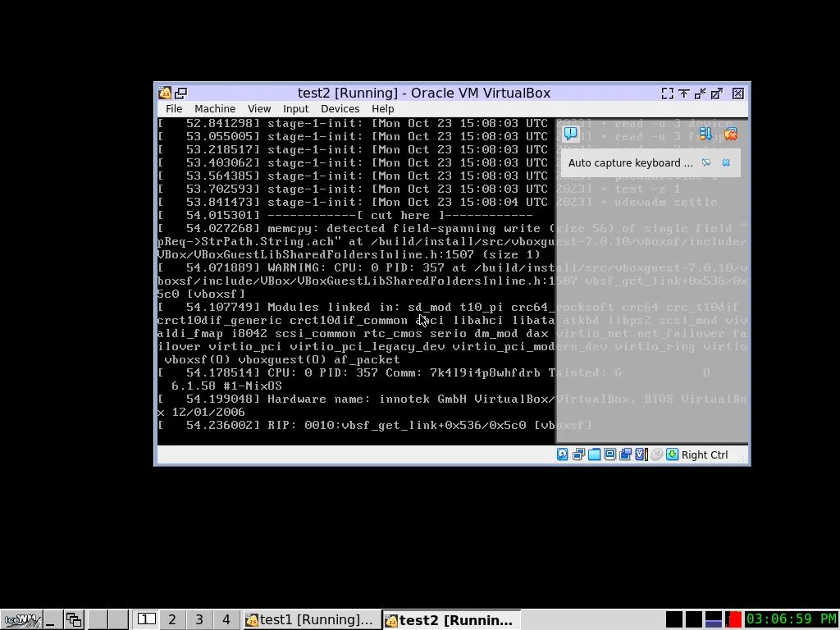Screen dimensions: 840x630
Task: Switch to the test1 [Running] taskbar entry
Action: pyautogui.click(x=310, y=619)
